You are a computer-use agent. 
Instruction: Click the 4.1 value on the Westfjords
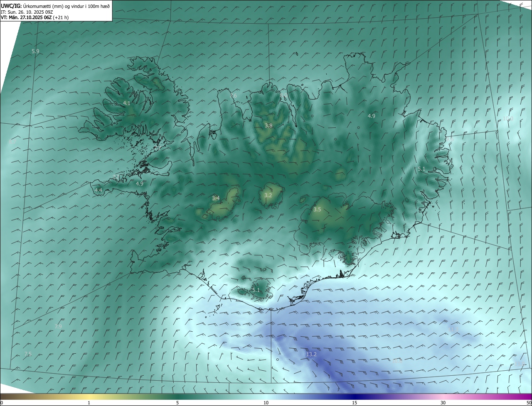point(126,103)
